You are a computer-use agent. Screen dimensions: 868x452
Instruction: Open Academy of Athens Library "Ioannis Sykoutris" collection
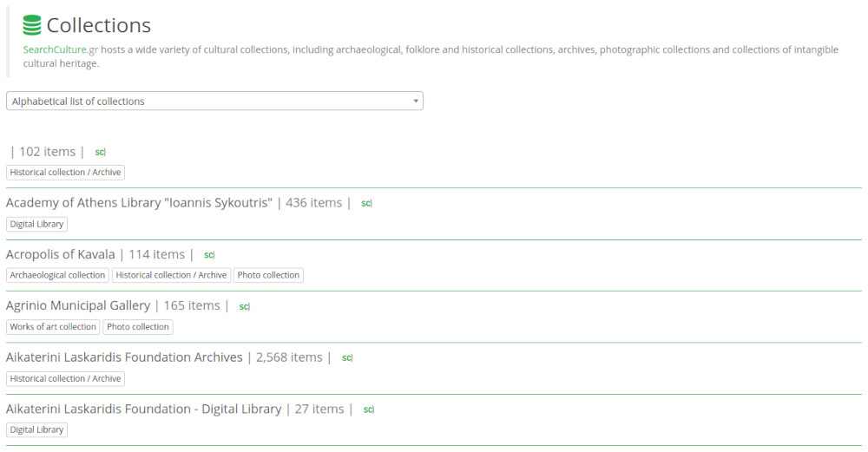139,203
